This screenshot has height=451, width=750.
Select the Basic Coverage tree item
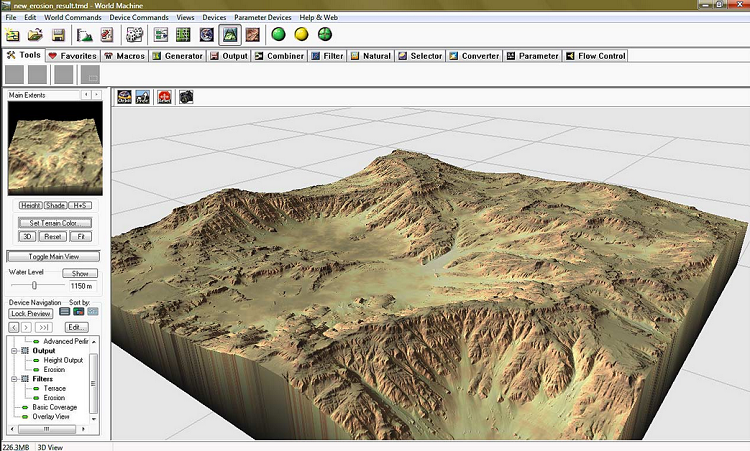click(55, 407)
